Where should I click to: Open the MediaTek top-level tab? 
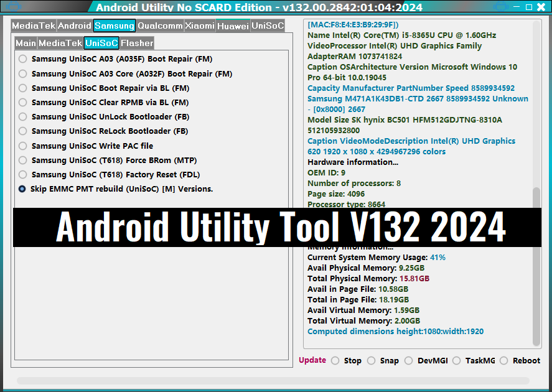[x=34, y=26]
